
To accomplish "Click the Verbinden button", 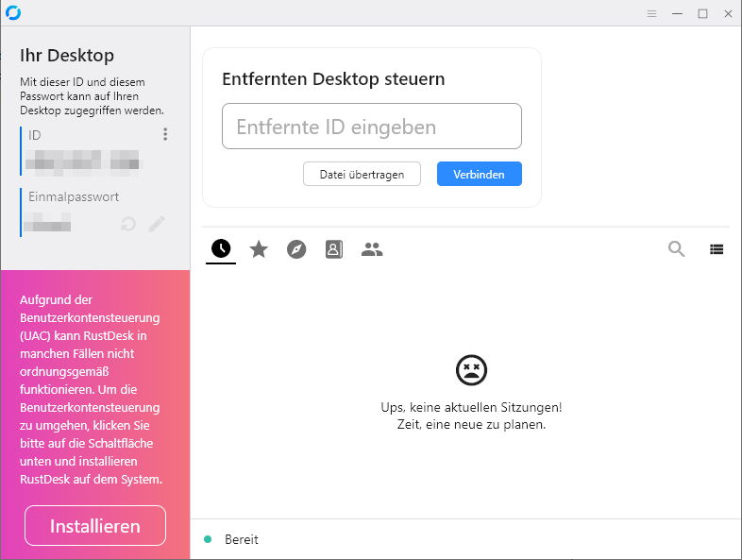I will [x=479, y=174].
